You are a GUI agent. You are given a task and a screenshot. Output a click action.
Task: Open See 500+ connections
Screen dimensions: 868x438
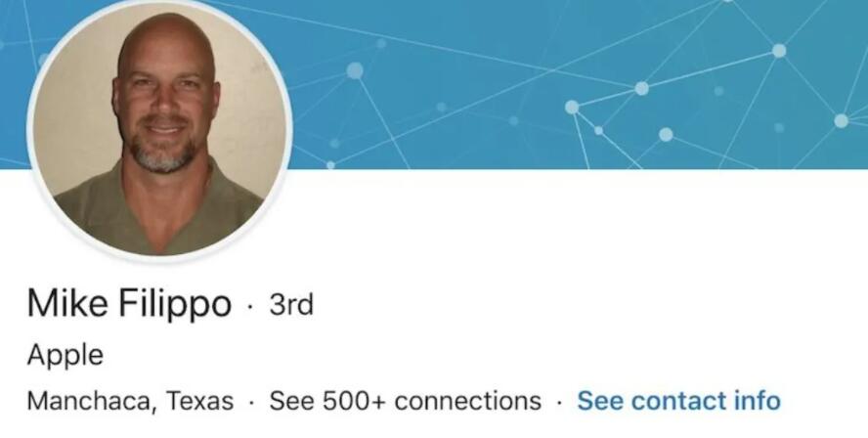pyautogui.click(x=406, y=401)
